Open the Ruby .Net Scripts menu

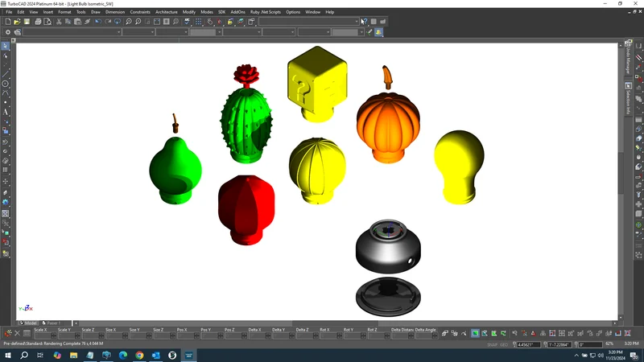point(266,12)
